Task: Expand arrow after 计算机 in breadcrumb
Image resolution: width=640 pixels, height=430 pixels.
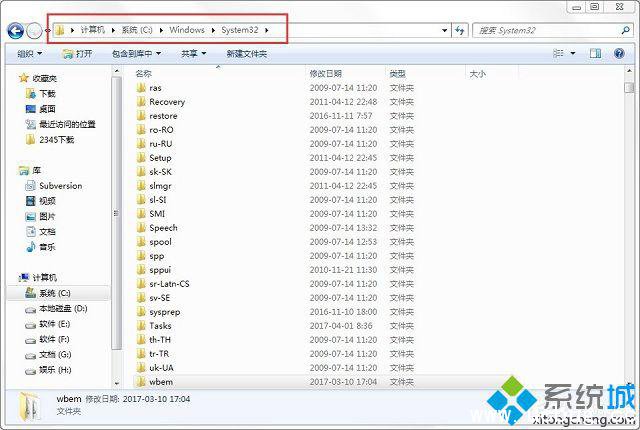Action: [113, 30]
